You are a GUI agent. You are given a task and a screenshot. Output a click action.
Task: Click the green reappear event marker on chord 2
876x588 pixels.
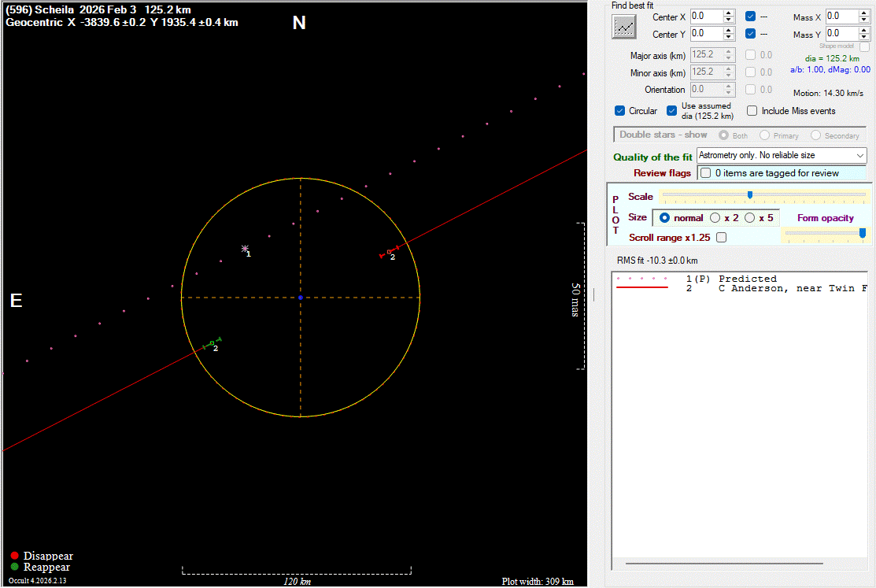[212, 342]
